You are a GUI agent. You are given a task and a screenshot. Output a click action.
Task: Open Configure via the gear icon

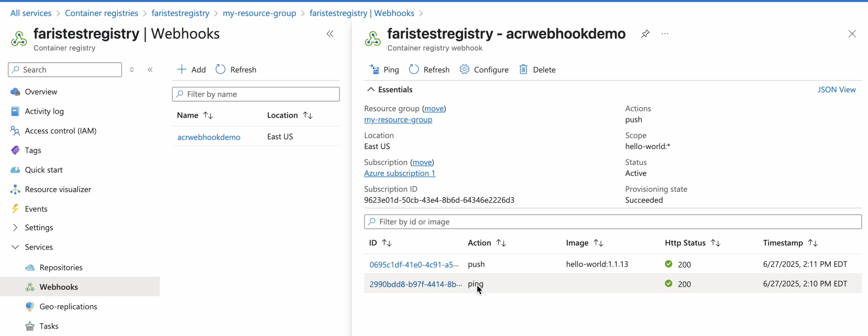coord(464,69)
